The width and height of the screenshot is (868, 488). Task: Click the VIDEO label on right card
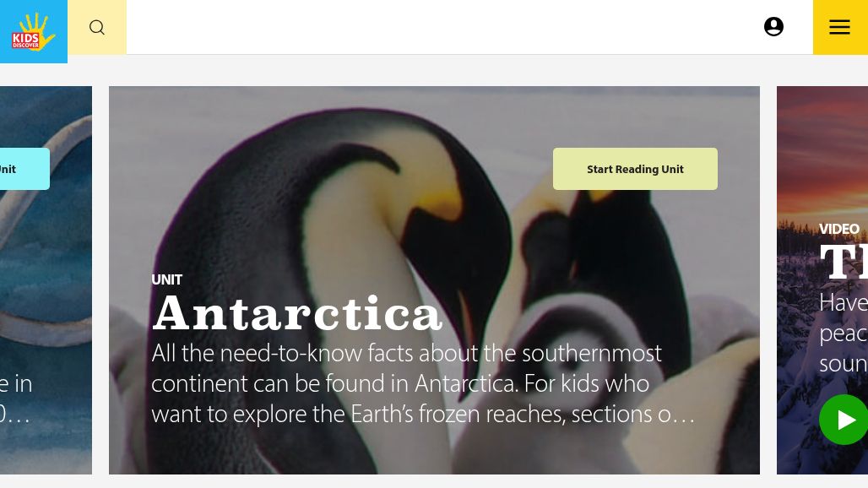[x=839, y=229]
